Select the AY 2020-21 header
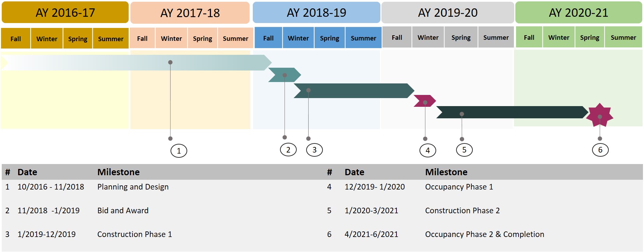 [x=578, y=13]
